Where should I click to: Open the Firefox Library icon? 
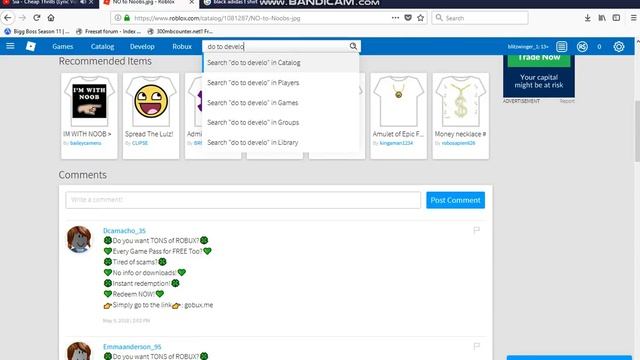(x=602, y=18)
